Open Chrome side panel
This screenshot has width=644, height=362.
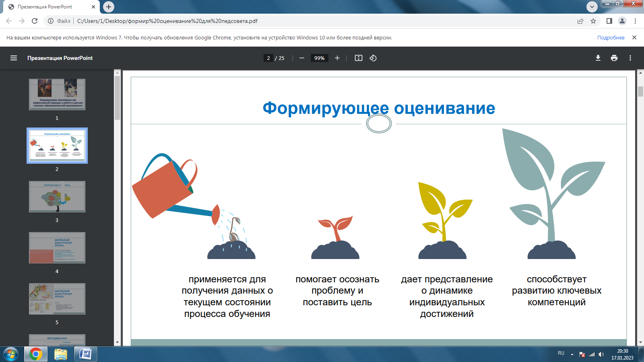pyautogui.click(x=609, y=21)
